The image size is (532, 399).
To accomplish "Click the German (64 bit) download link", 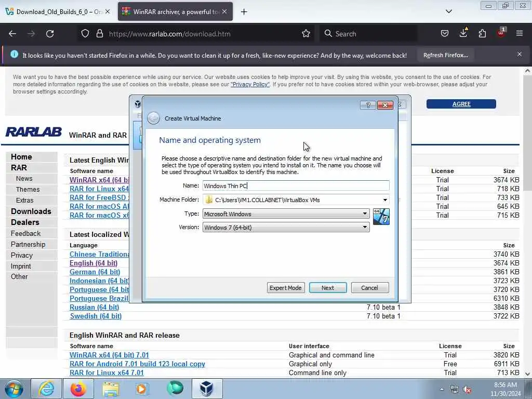I will point(95,272).
